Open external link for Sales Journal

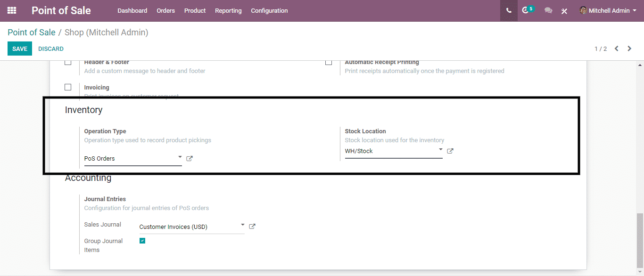click(x=252, y=227)
